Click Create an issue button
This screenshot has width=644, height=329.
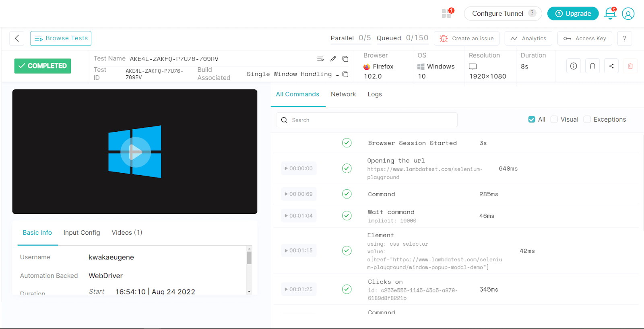point(467,38)
